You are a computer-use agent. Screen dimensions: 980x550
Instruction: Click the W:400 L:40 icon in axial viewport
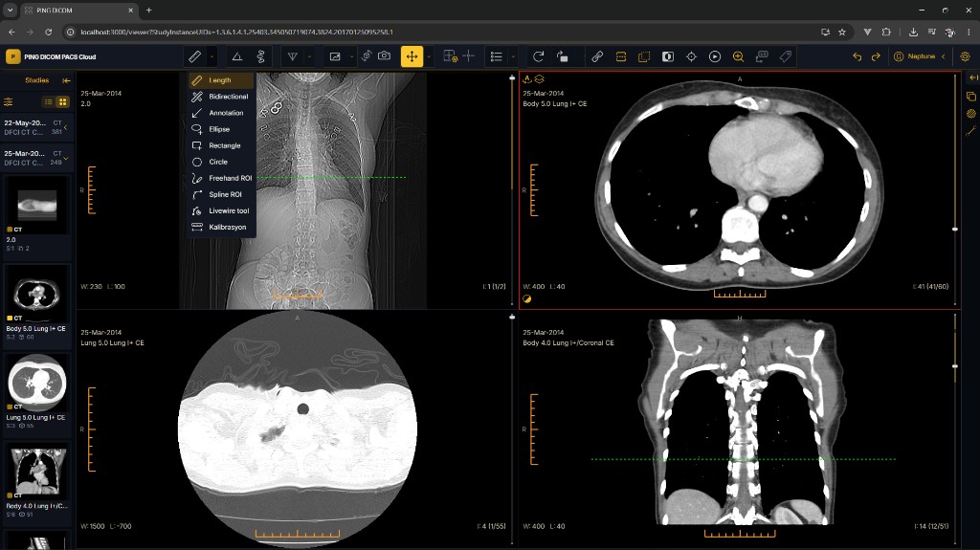[527, 298]
